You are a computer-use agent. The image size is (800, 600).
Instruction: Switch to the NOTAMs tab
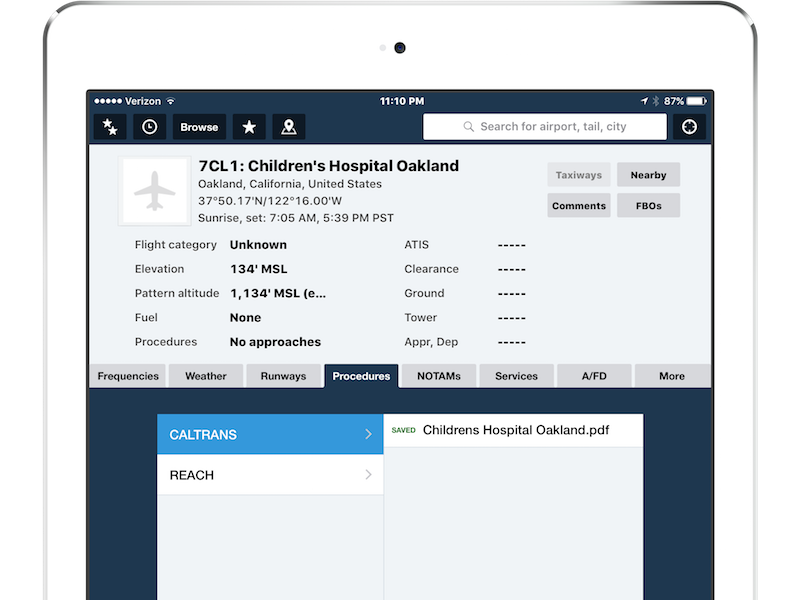(439, 376)
